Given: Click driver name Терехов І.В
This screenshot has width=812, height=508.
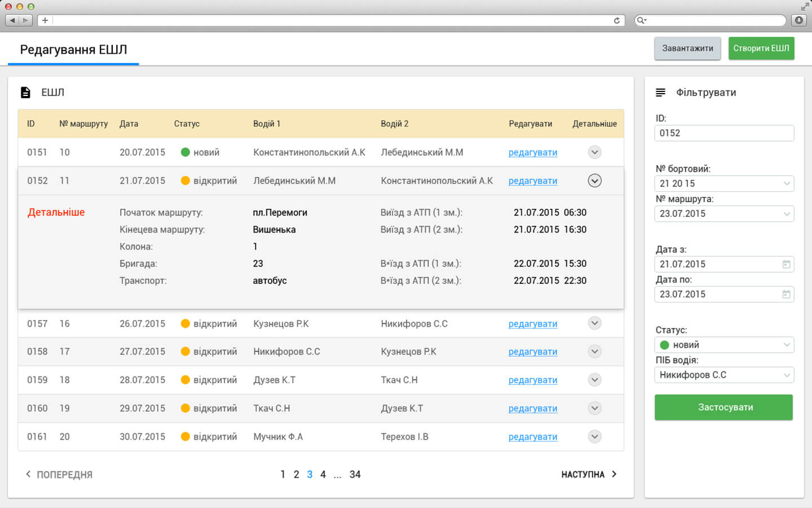Looking at the screenshot, I should pos(404,436).
